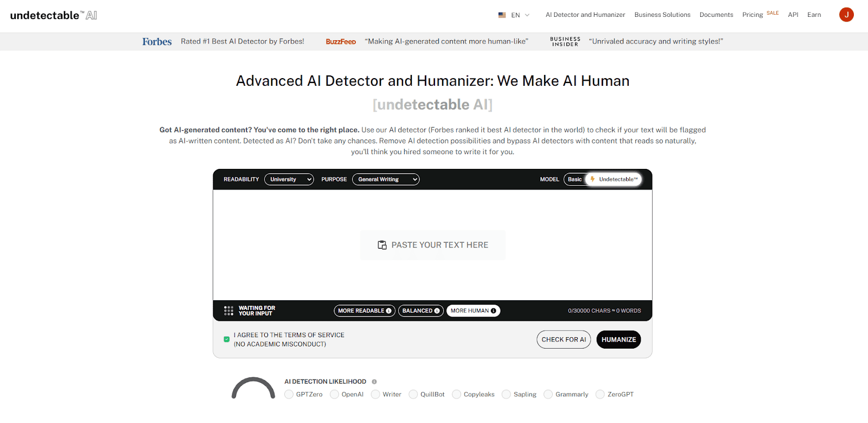Screen dimensions: 868x423
Task: Click the 0/30000 CHARS word counter
Action: tap(604, 311)
